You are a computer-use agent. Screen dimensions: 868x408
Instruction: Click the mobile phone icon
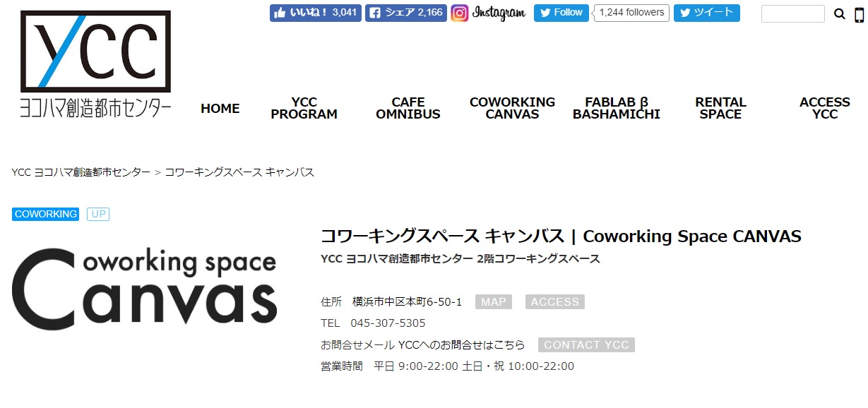point(859,14)
